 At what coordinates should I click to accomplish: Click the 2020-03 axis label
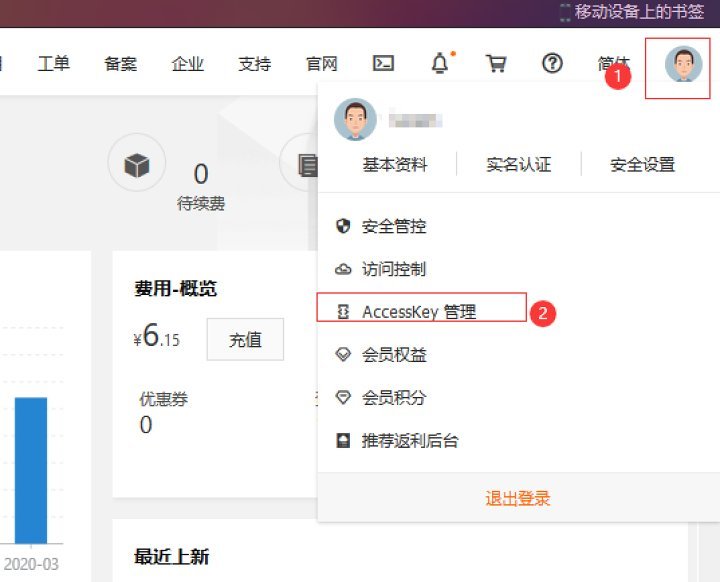pyautogui.click(x=31, y=564)
